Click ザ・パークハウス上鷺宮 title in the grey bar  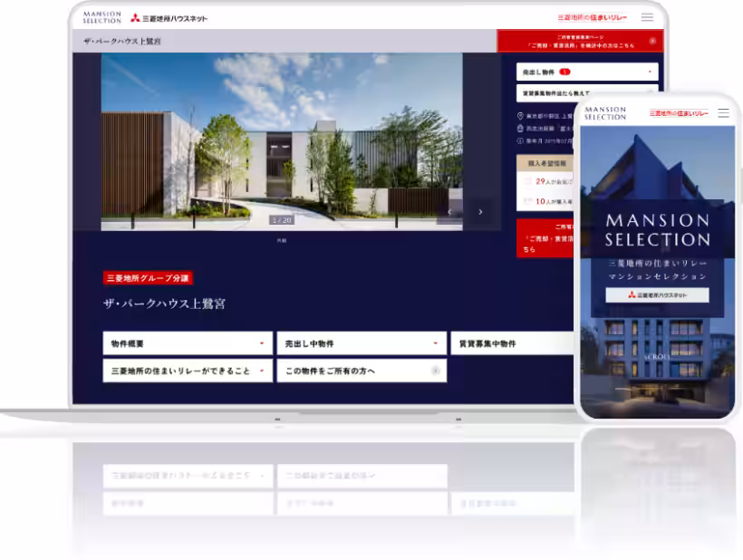(x=122, y=41)
